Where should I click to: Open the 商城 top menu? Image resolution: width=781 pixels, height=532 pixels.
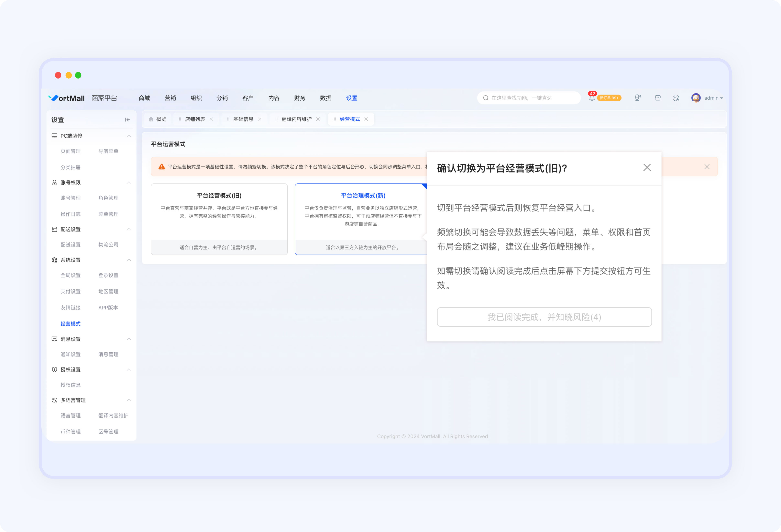(144, 98)
